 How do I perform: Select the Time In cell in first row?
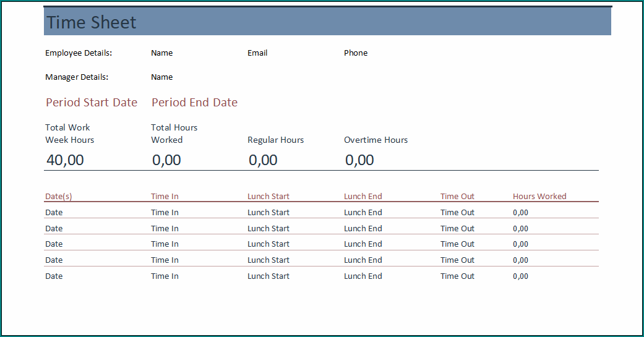click(x=165, y=213)
